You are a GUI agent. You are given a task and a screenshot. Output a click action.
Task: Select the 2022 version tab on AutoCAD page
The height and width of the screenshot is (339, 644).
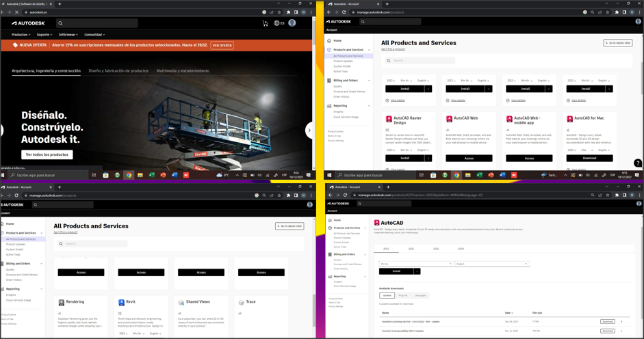[411, 249]
